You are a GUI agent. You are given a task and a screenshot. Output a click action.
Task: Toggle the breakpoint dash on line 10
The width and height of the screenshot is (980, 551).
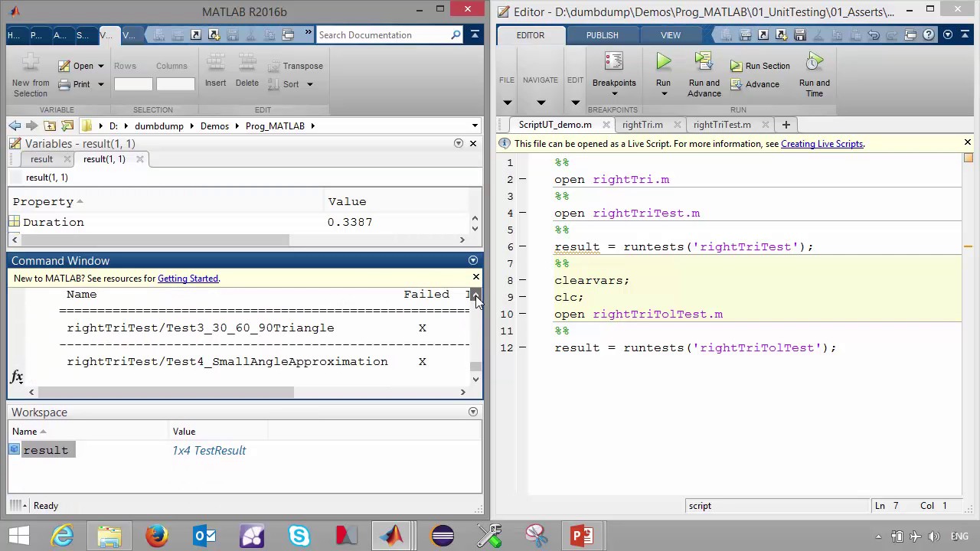[x=522, y=314]
